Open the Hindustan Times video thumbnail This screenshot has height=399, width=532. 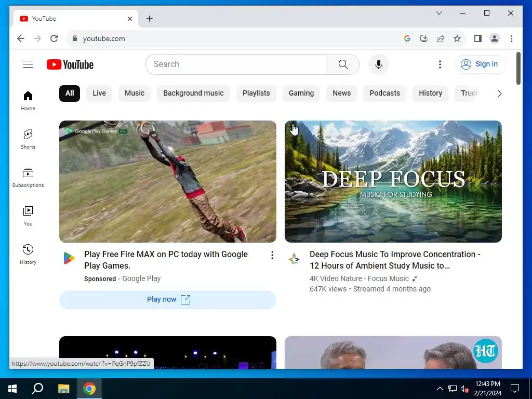point(393,353)
